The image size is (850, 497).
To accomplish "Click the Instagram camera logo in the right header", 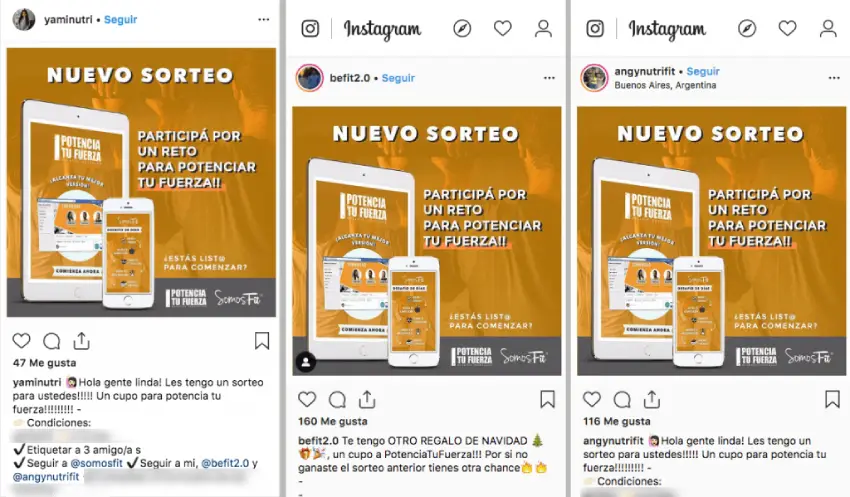I will [595, 28].
